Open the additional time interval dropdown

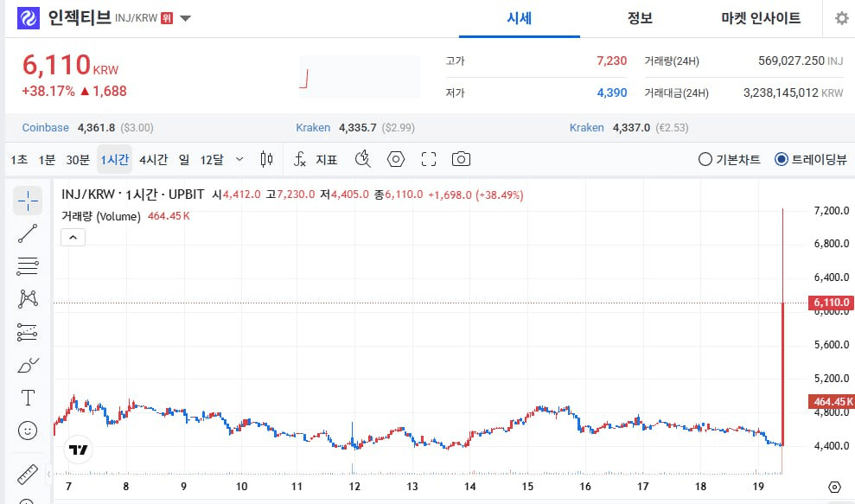[x=239, y=159]
